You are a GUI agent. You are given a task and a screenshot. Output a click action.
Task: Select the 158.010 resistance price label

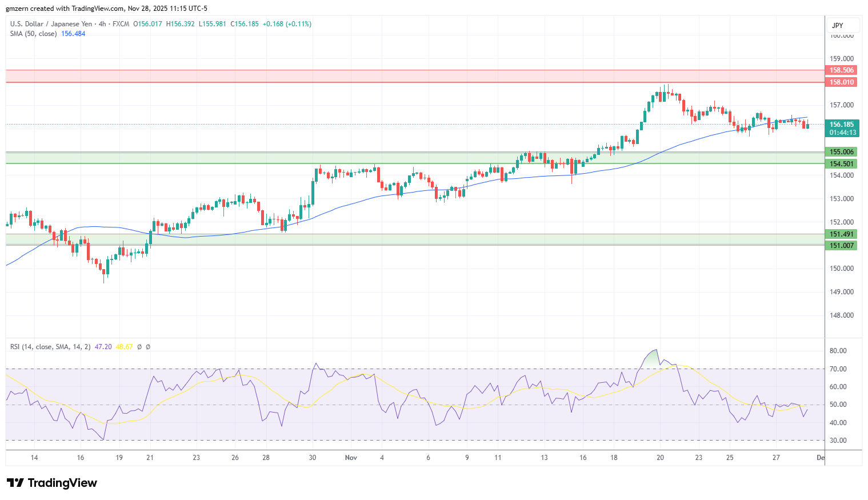click(842, 82)
